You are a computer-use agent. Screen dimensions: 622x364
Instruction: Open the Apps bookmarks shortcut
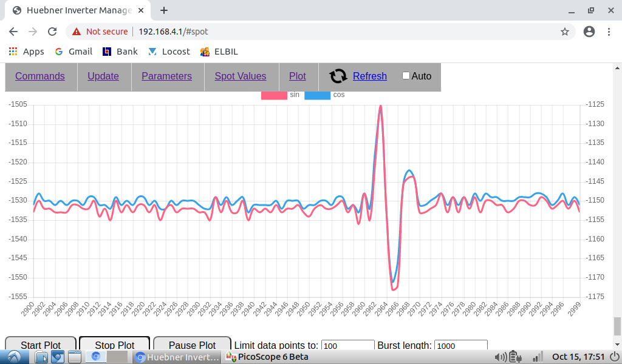point(27,52)
